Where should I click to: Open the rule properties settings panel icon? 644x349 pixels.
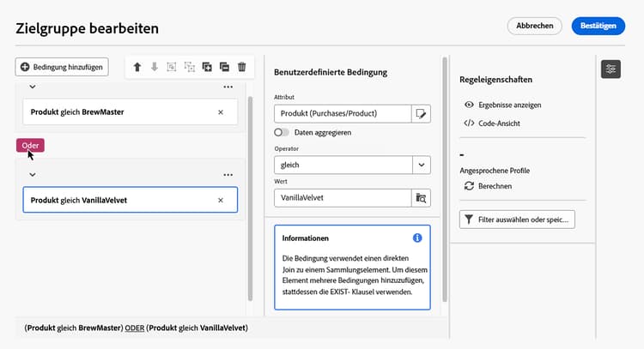(611, 69)
